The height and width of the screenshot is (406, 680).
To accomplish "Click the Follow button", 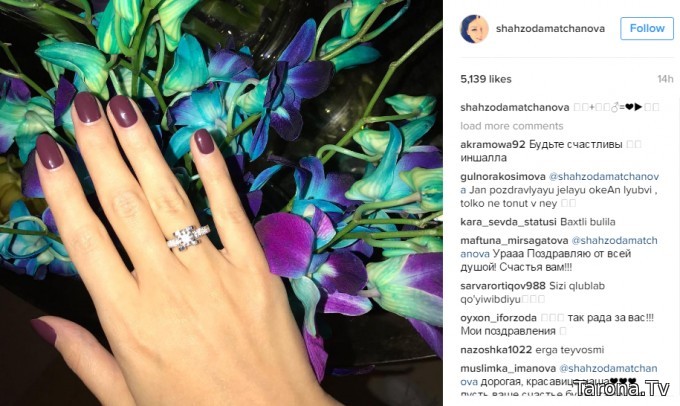I will click(647, 29).
